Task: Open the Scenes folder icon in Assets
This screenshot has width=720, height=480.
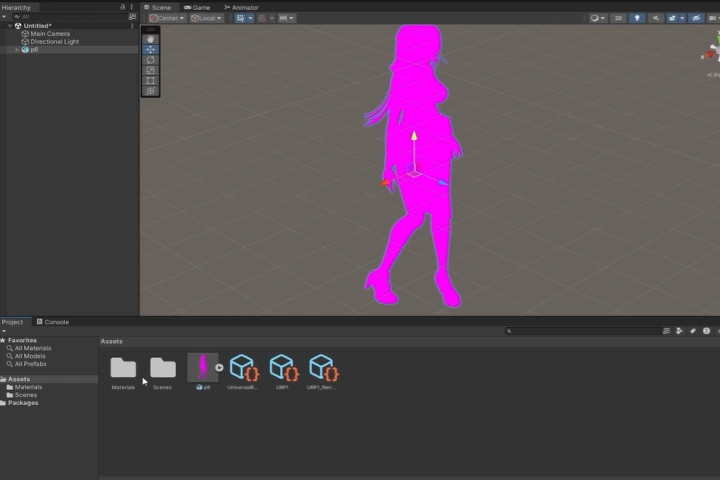Action: [x=163, y=367]
